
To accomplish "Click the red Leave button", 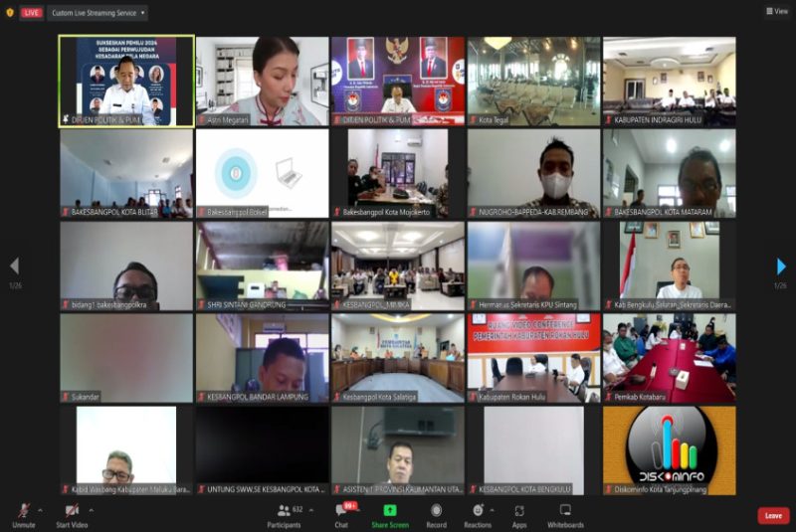I will 773,516.
